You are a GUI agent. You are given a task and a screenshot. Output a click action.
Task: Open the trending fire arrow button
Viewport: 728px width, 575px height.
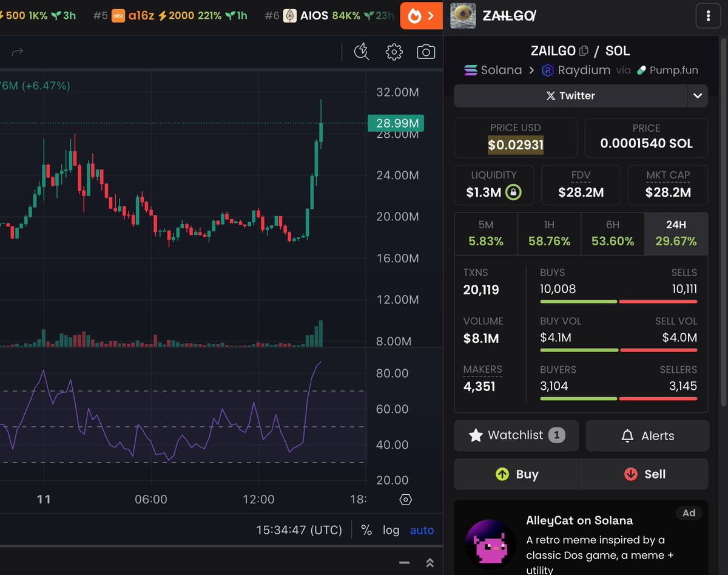(422, 16)
